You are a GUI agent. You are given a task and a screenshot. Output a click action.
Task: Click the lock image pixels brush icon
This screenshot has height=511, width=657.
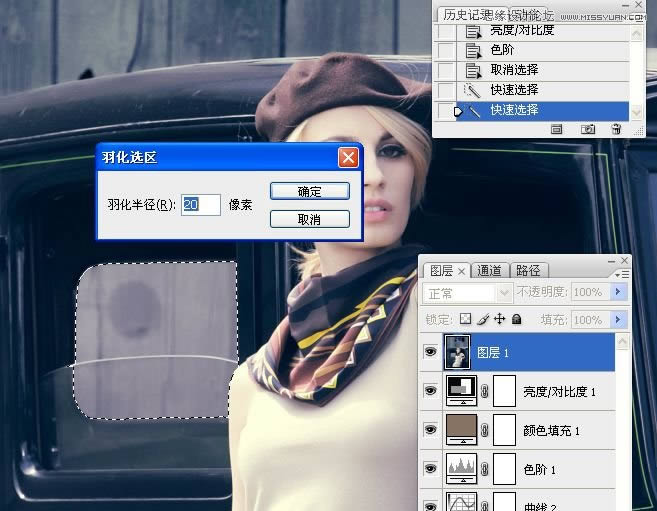point(482,320)
